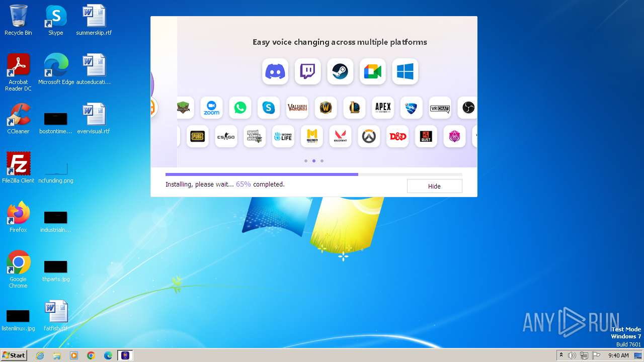The image size is (644, 362).
Task: Select the summerskip.rtf file on desktop
Action: click(94, 20)
